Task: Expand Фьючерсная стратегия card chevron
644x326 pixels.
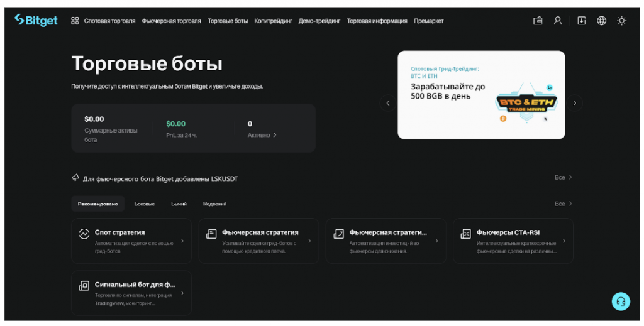Action: (x=309, y=241)
